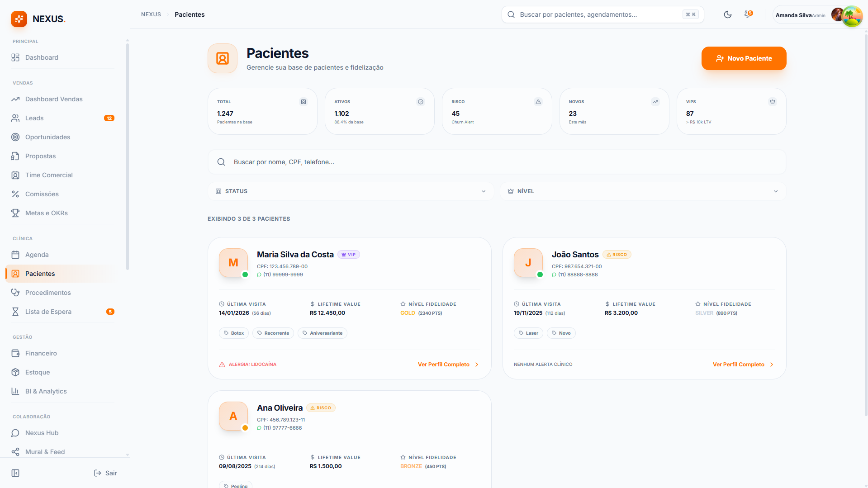
Task: Go to Agenda in sidebar
Action: (x=37, y=255)
